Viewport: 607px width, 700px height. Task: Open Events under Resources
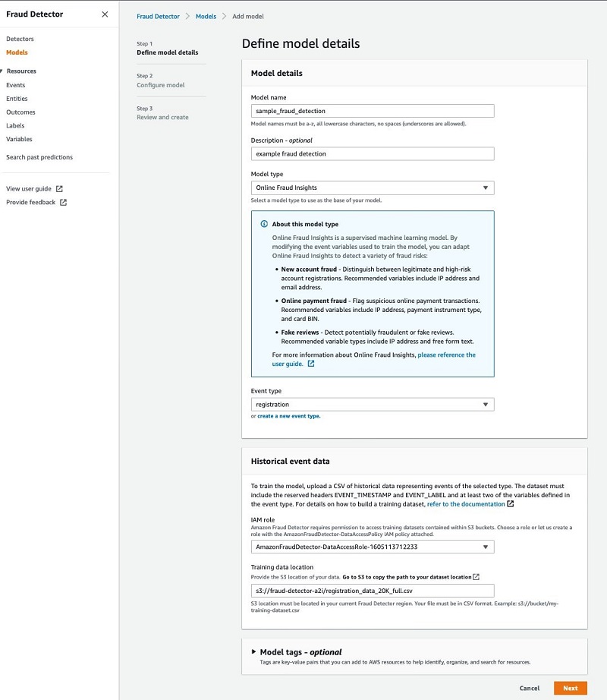click(x=16, y=85)
